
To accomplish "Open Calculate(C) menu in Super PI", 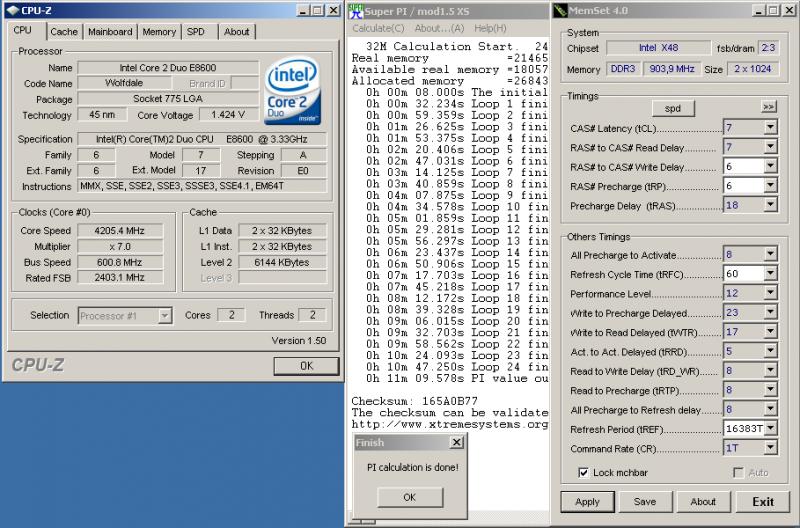I will (x=378, y=28).
